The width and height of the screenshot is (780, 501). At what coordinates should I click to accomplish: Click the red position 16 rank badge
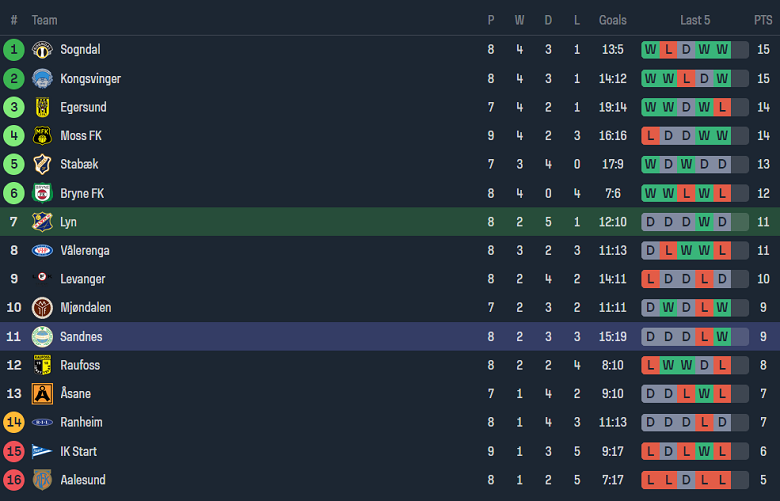coord(14,480)
